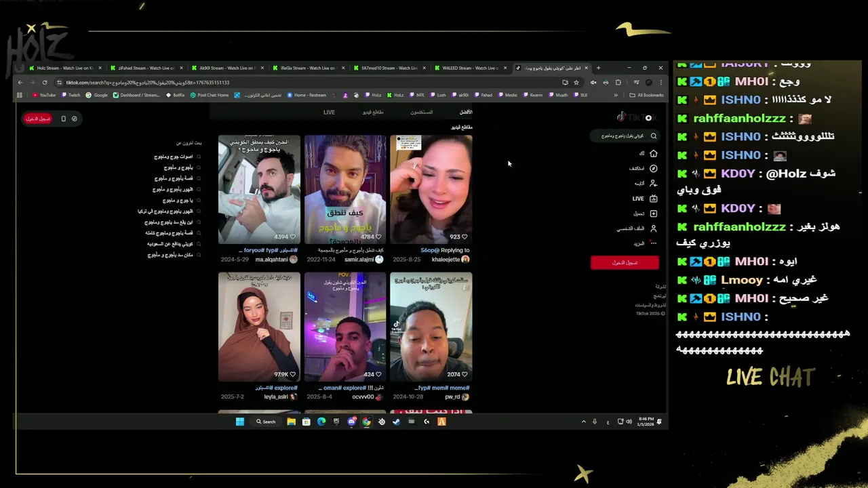Open the Pixel Chat: Home bookmark

209,95
